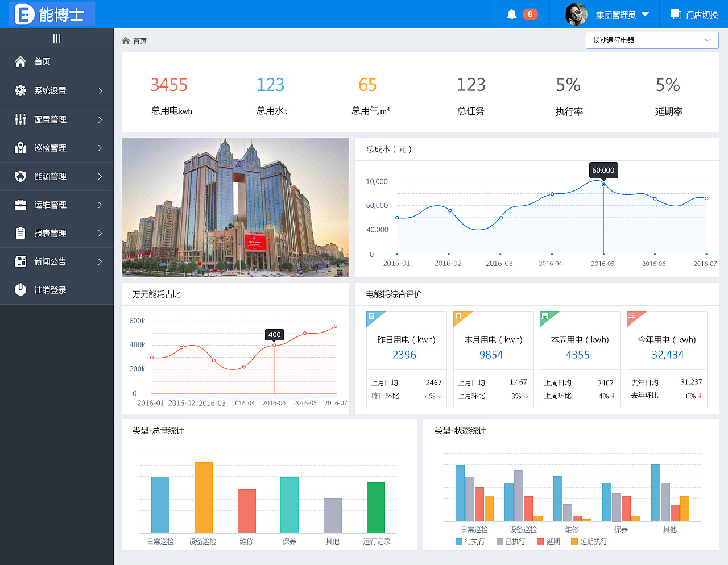728x565 pixels.
Task: Expand the 报表管理 chevron
Action: 100,233
